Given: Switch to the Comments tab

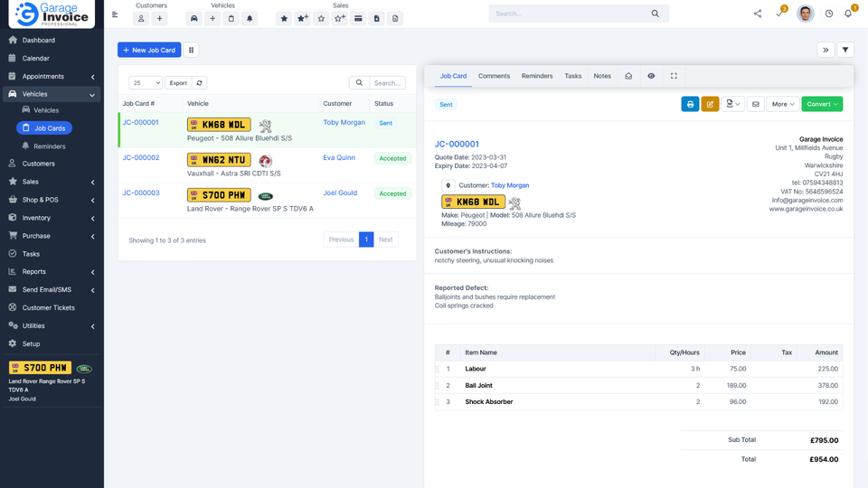Looking at the screenshot, I should coord(494,76).
